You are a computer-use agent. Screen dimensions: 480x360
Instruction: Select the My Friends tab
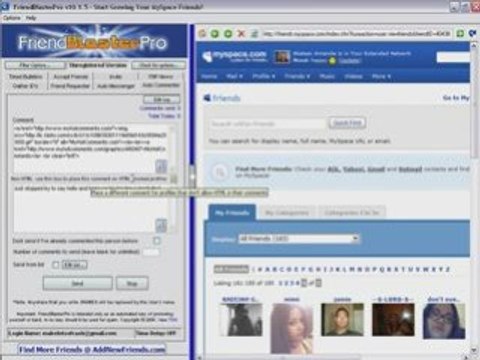pos(232,213)
